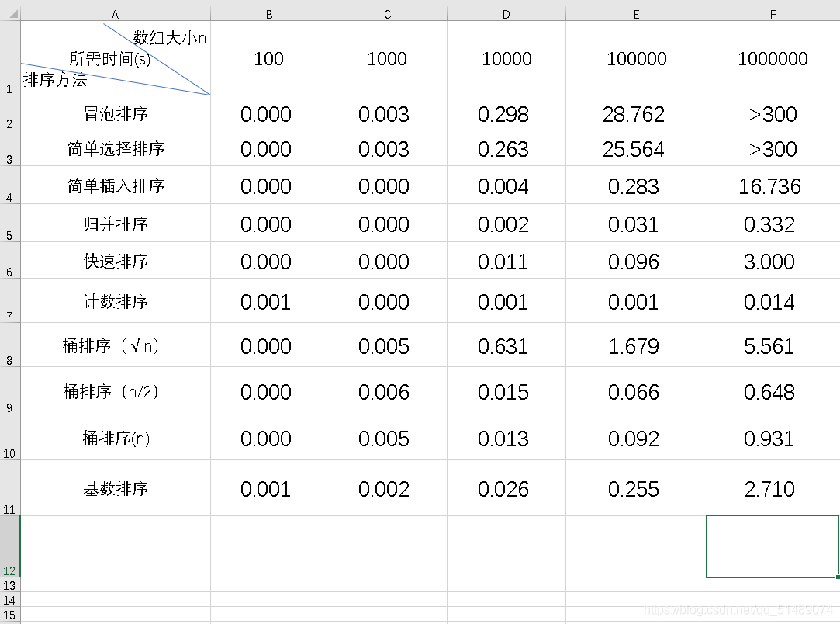Screen dimensions: 840x624
Task: Select cell showing 0.631
Action: tap(506, 345)
